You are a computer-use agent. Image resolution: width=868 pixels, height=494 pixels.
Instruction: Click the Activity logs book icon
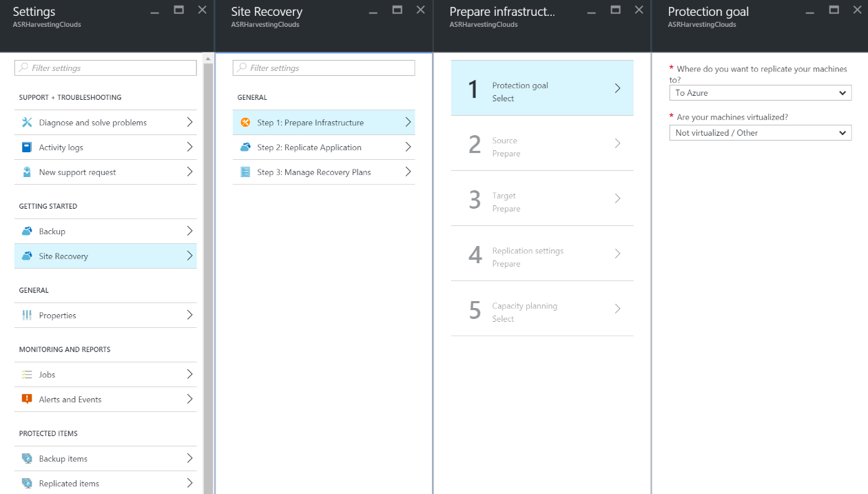pos(27,147)
